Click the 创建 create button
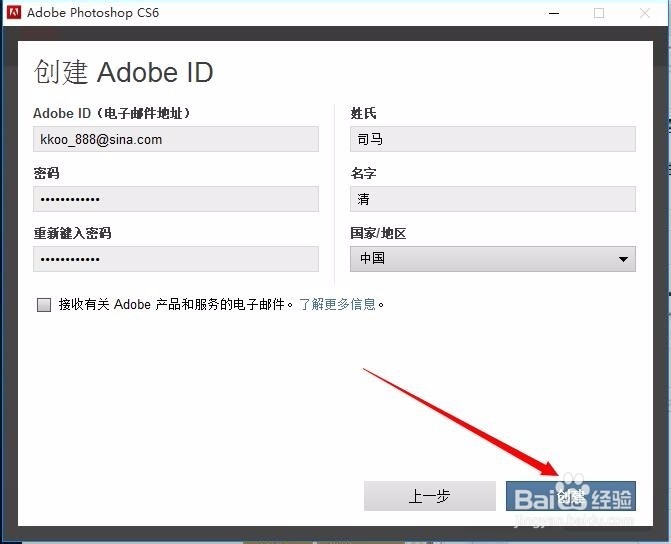Image resolution: width=671 pixels, height=544 pixels. click(570, 496)
